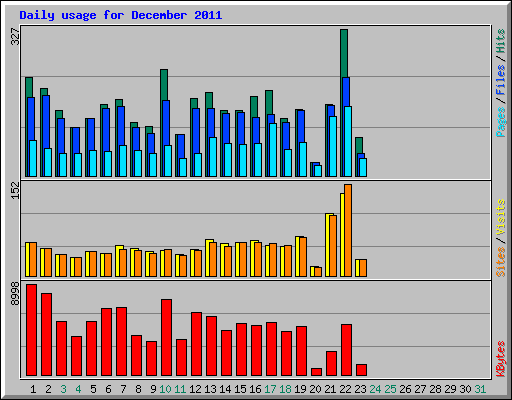Click day '12' on the x-axis
Image resolution: width=512 pixels, height=400 pixels.
(195, 389)
